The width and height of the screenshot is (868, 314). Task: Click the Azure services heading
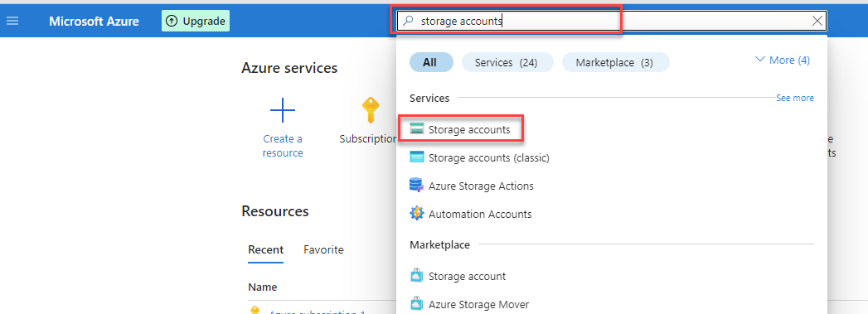point(289,68)
